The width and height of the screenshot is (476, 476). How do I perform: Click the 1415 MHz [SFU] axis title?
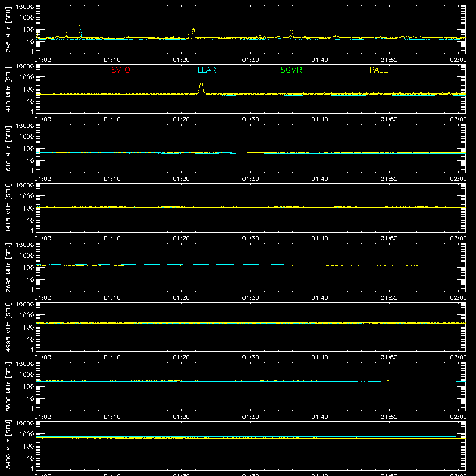8,208
